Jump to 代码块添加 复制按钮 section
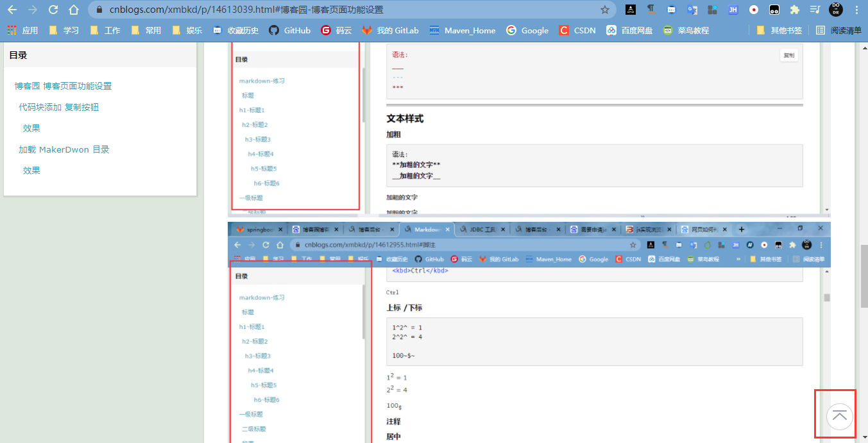This screenshot has width=868, height=443. (x=58, y=107)
